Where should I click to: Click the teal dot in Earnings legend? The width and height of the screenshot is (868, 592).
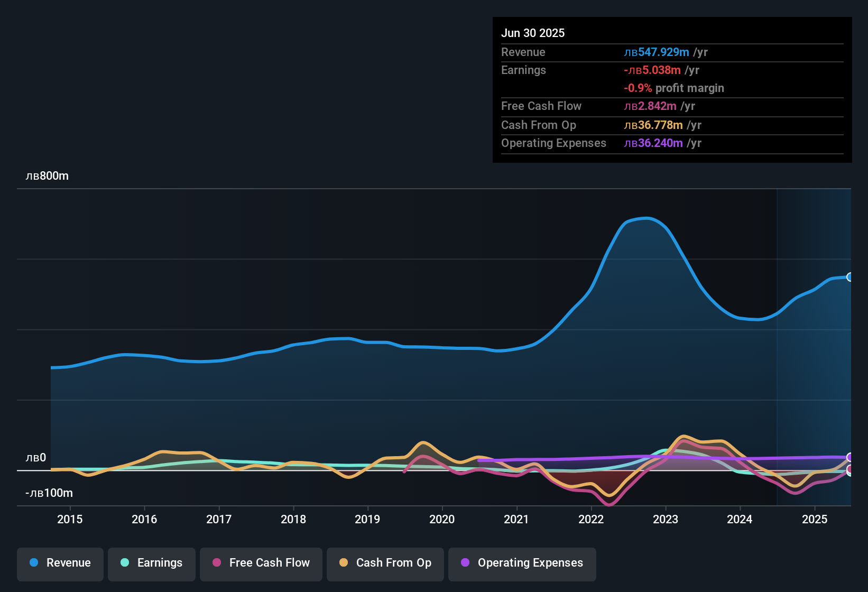125,562
